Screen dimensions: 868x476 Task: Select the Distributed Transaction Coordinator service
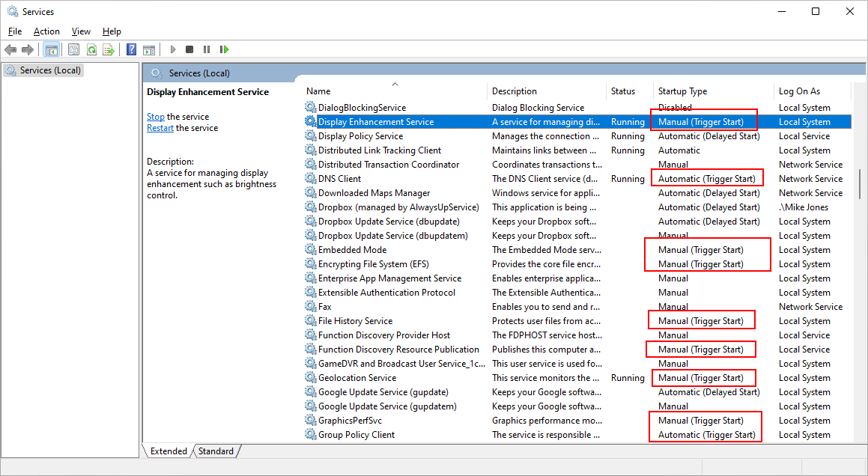389,165
